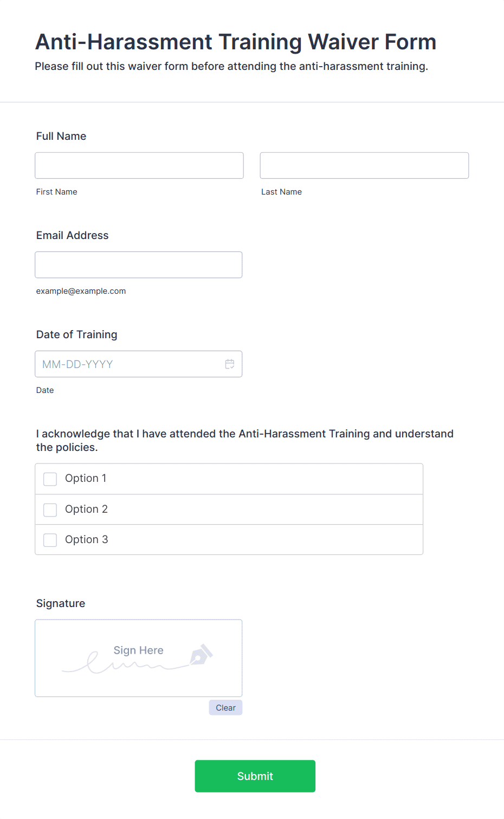The image size is (504, 819).
Task: Click the Anti-Harassment Training Waiver Form title
Action: 236,42
